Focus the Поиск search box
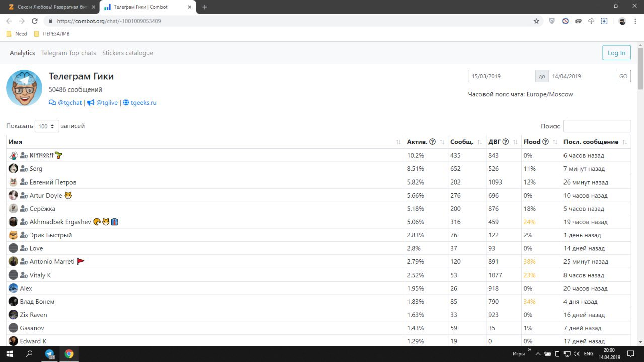644x362 pixels. (x=597, y=126)
